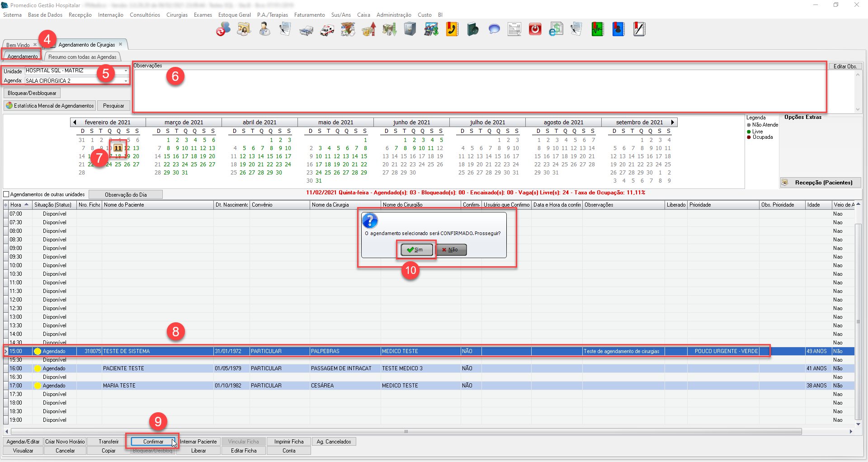Viewport: 868px width, 462px height.
Task: Click the yellow phone book icon
Action: [x=452, y=30]
